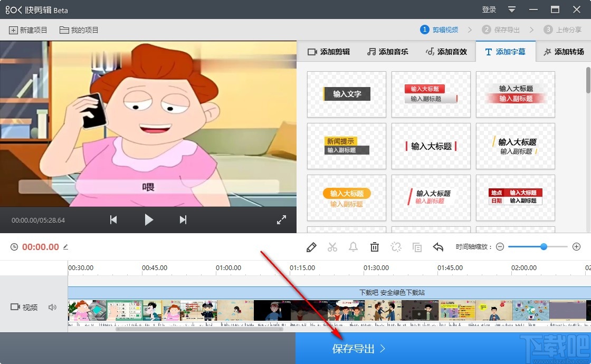Choose the 输入大标题 template with red bars
This screenshot has height=364, width=591.
pos(431,146)
